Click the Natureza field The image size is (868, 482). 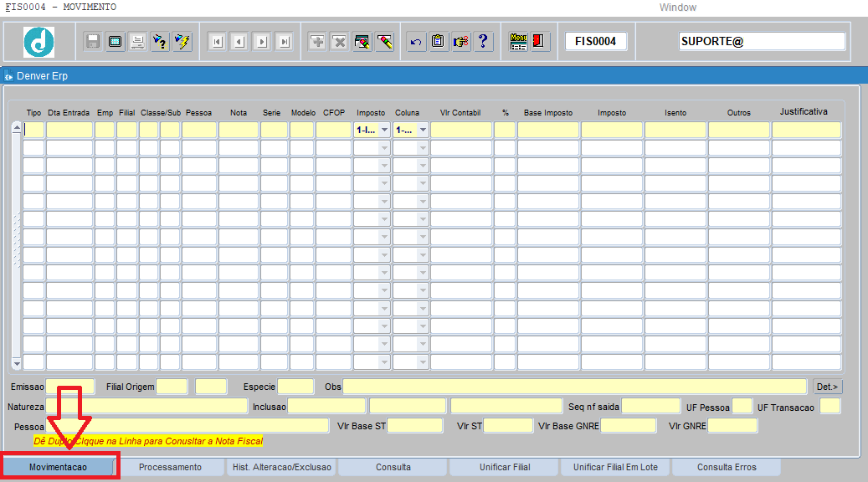[146, 407]
